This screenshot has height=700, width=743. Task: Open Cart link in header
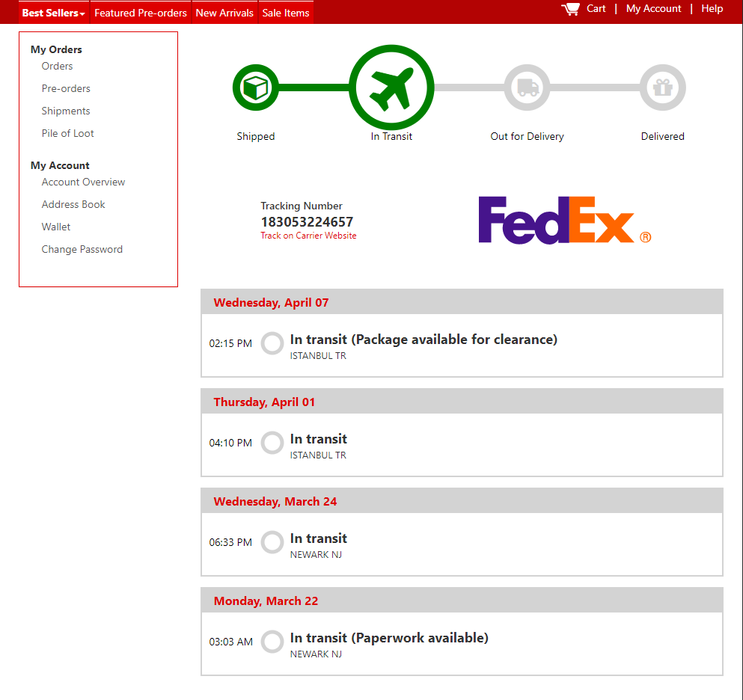[x=596, y=8]
